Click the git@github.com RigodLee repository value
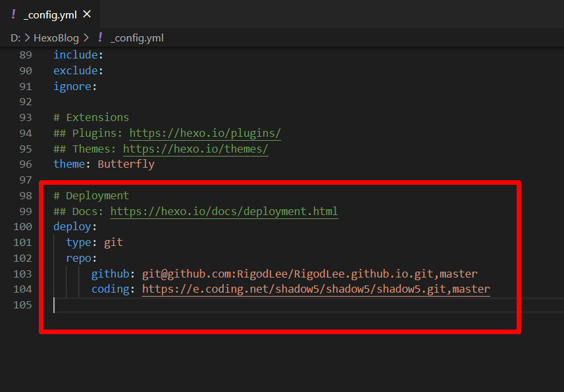The height and width of the screenshot is (392, 564). (310, 274)
